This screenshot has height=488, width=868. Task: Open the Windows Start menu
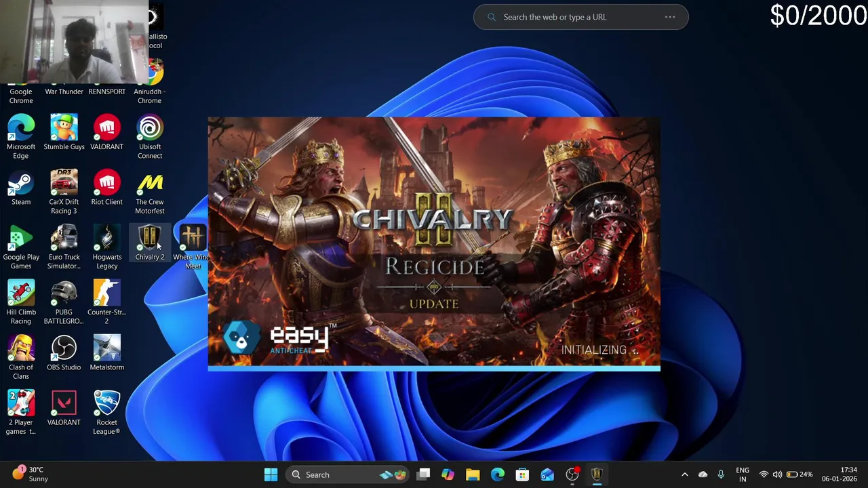tap(271, 474)
